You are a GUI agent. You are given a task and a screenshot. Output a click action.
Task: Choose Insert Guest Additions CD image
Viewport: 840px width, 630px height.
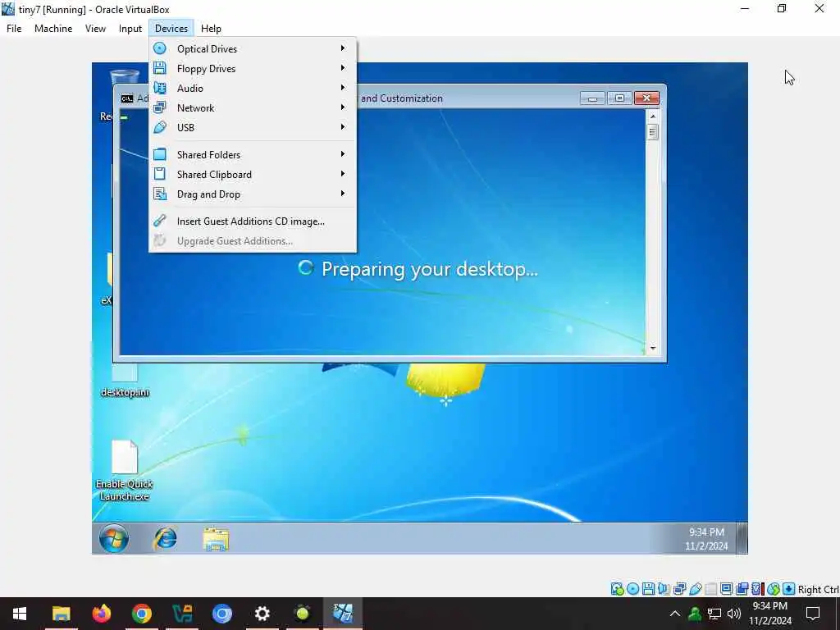(253, 221)
